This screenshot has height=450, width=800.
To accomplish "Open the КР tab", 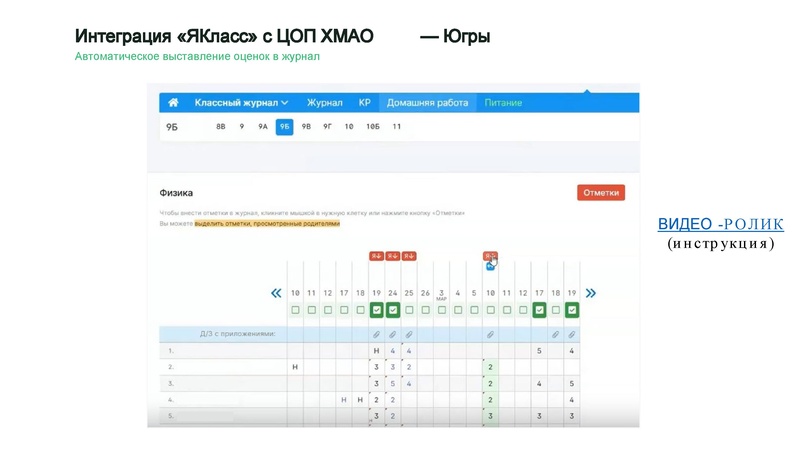I will [364, 103].
